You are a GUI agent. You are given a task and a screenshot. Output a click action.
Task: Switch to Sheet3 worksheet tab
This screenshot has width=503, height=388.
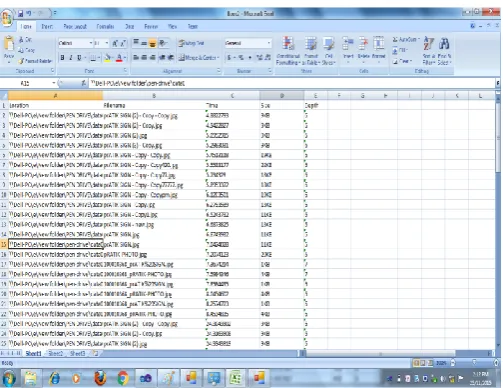point(78,353)
